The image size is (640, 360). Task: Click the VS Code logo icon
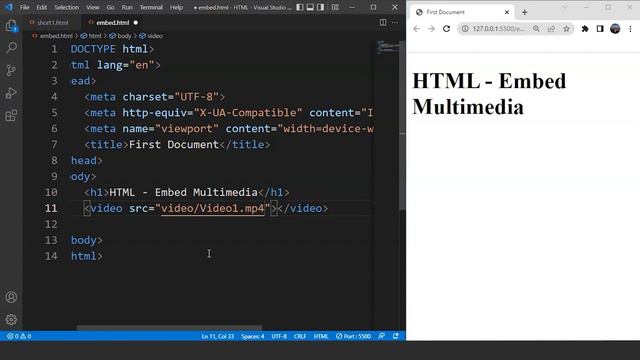click(9, 7)
